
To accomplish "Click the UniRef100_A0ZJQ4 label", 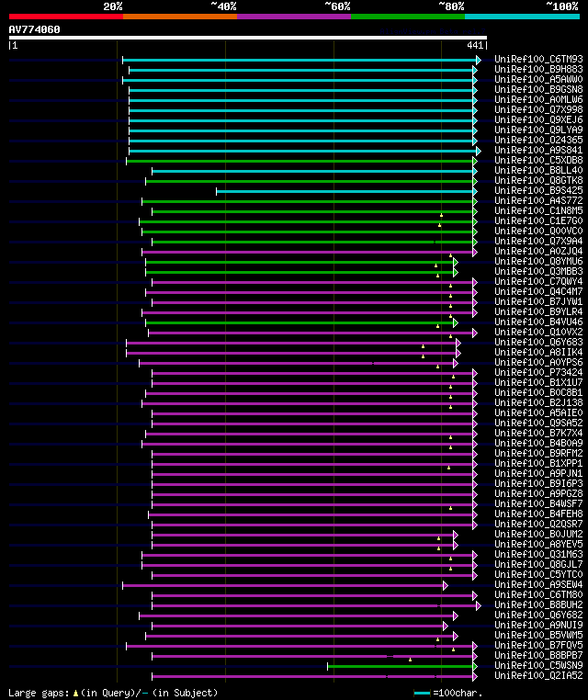I will pos(538,251).
